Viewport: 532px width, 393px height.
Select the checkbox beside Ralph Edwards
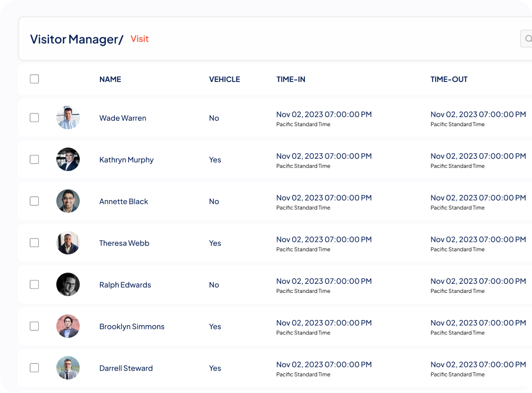(35, 284)
